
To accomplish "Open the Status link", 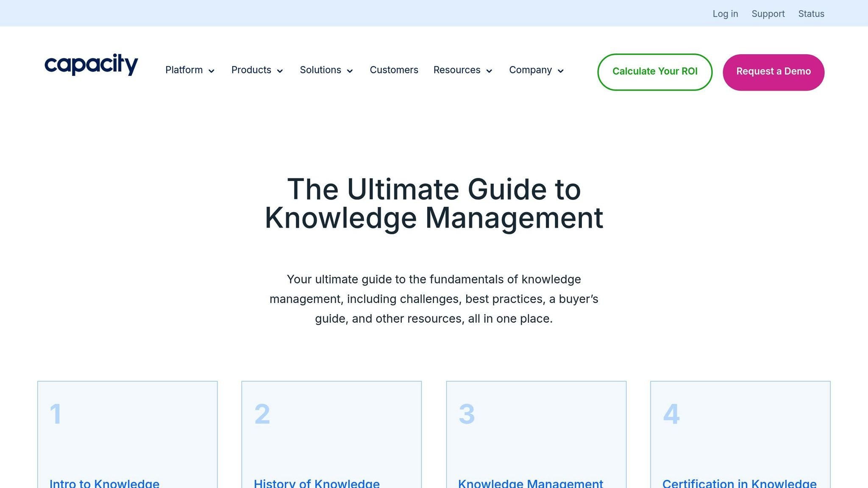I will click(811, 14).
